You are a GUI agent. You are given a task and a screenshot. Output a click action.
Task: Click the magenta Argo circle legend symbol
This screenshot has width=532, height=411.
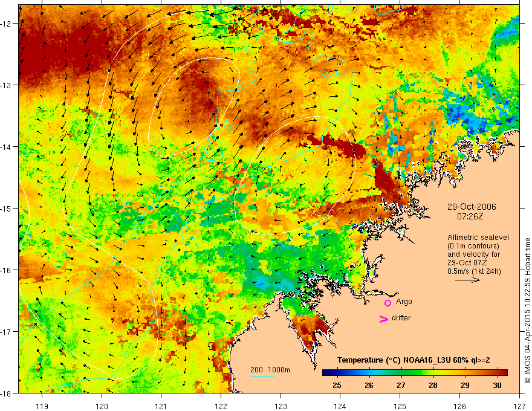[x=388, y=303]
